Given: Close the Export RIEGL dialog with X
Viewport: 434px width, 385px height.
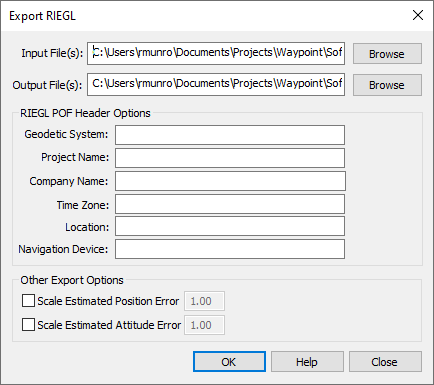Looking at the screenshot, I should 418,15.
